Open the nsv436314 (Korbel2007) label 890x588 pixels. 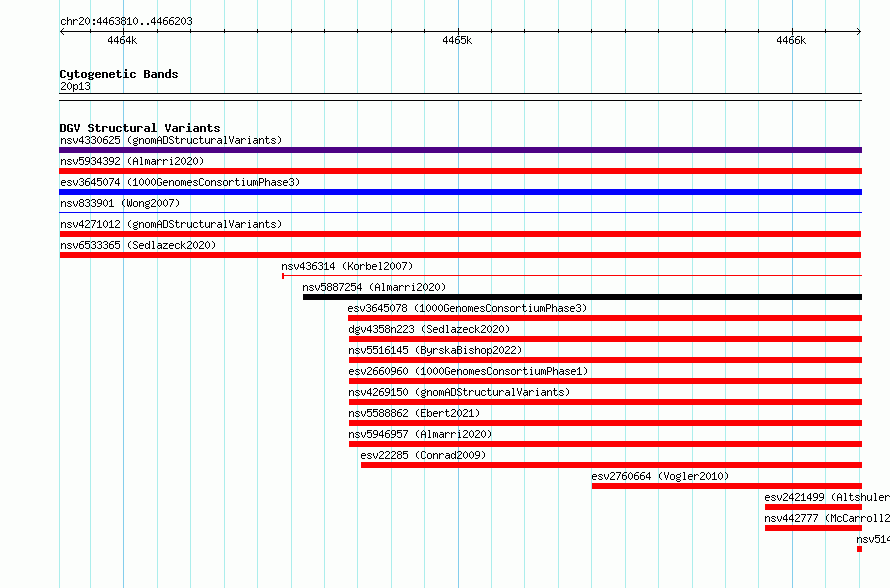(x=347, y=266)
